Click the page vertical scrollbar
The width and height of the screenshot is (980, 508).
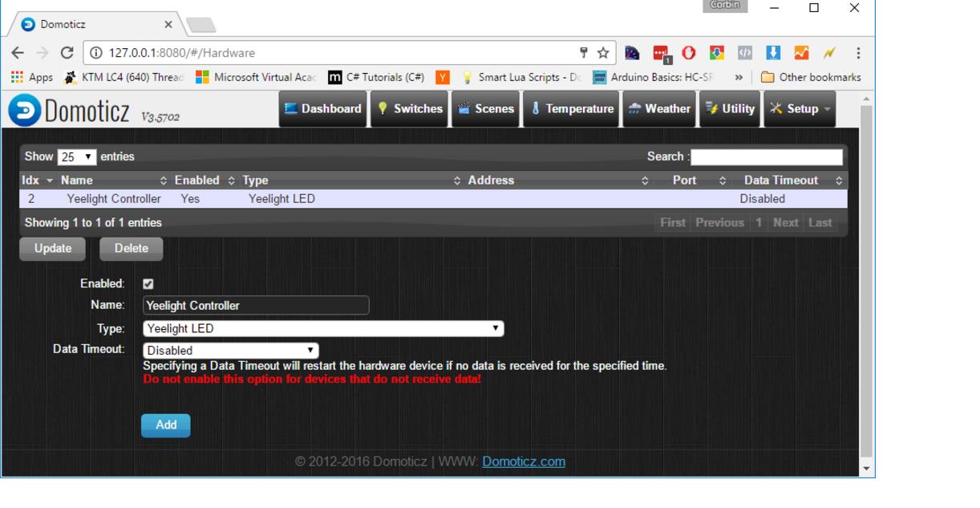(867, 279)
